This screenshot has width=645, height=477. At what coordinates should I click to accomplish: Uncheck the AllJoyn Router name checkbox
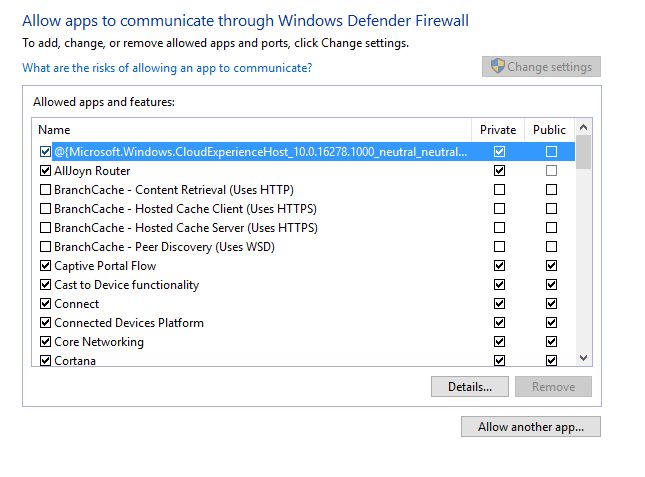[x=45, y=171]
